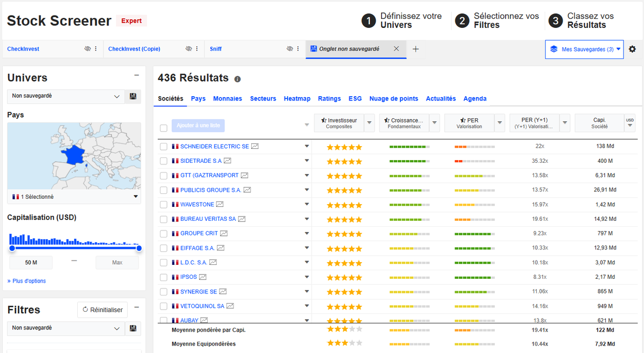Viewport: 644px width, 353px height.
Task: Sort by the PER (Y+1) column header
Action: click(x=534, y=123)
